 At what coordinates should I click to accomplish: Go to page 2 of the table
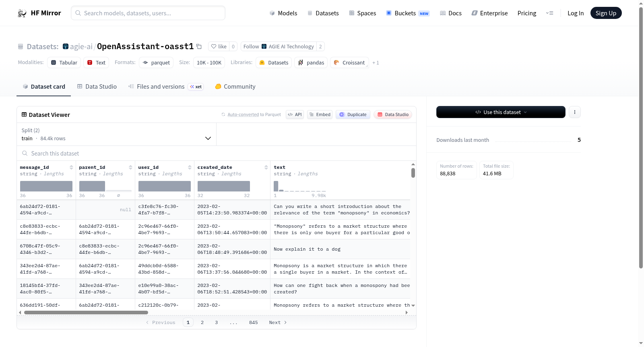pyautogui.click(x=202, y=322)
